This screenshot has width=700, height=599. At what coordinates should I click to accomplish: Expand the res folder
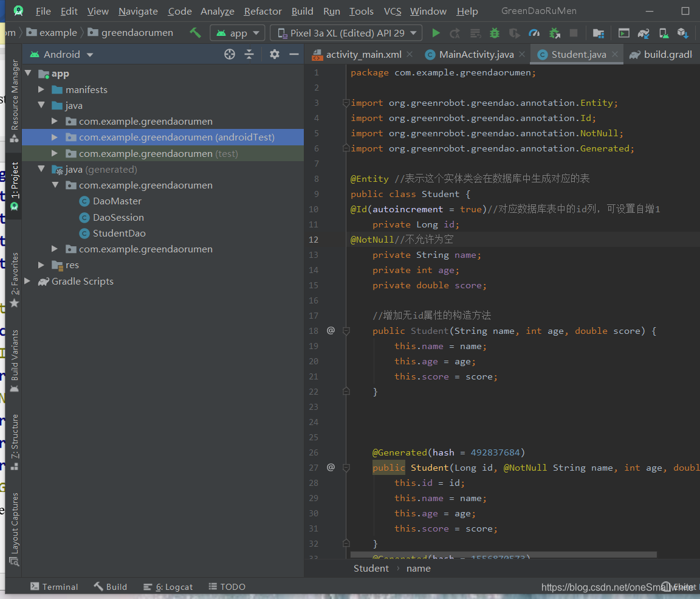(41, 265)
